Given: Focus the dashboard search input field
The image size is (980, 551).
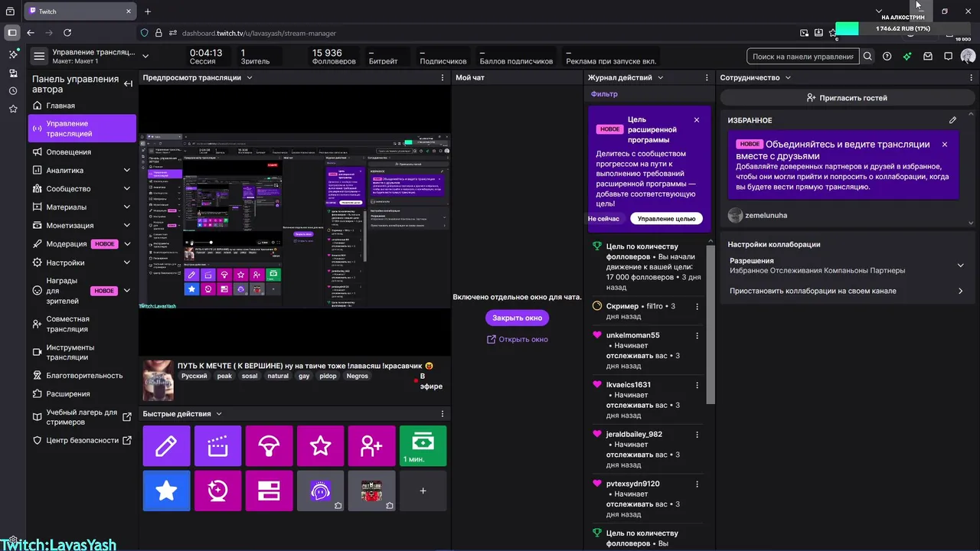Looking at the screenshot, I should [x=802, y=57].
